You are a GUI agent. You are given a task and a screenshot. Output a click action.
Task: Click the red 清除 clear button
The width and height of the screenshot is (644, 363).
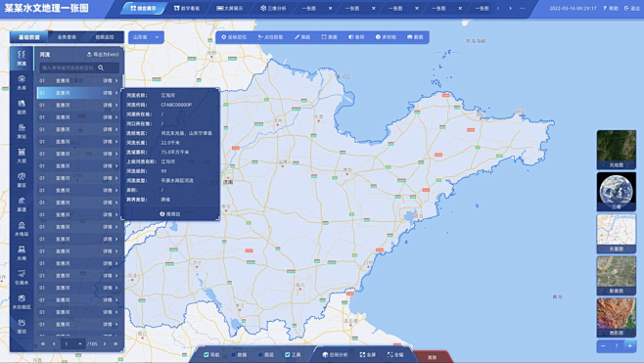pyautogui.click(x=432, y=357)
